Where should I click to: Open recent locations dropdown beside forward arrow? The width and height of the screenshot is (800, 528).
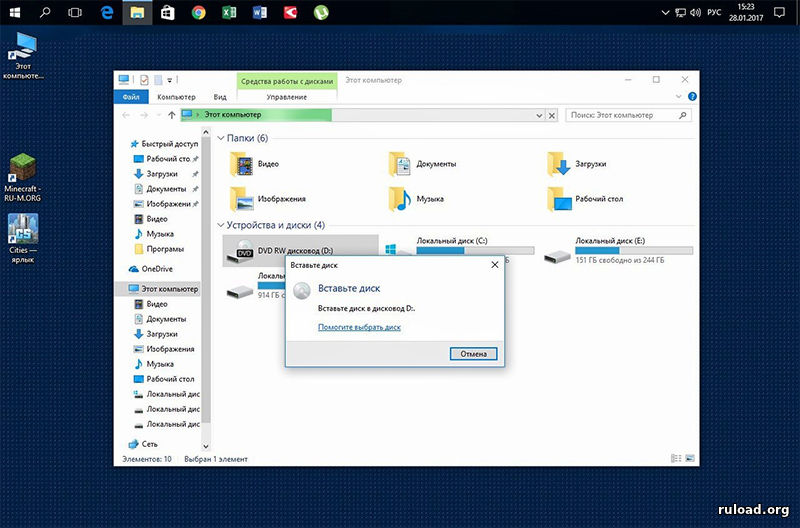[x=159, y=115]
